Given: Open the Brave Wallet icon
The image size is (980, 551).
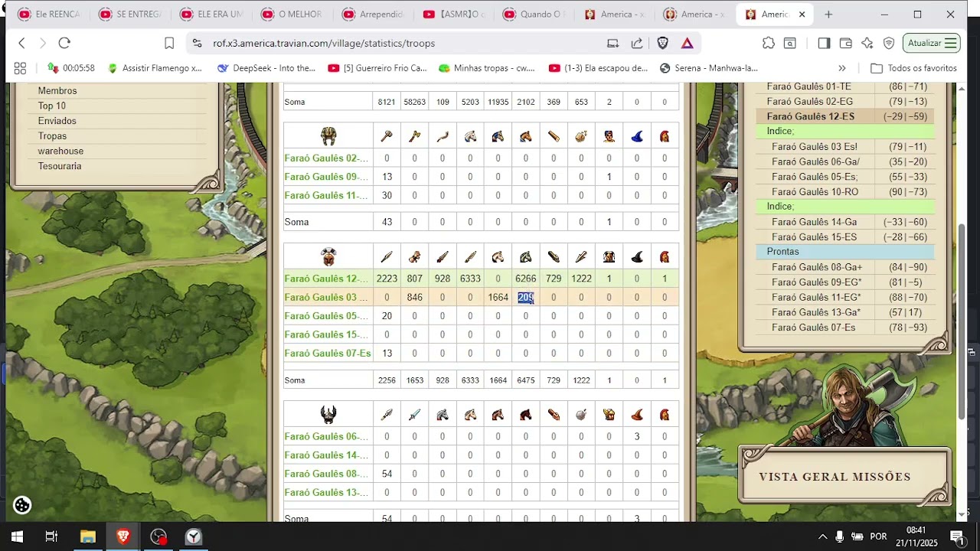Looking at the screenshot, I should [845, 44].
